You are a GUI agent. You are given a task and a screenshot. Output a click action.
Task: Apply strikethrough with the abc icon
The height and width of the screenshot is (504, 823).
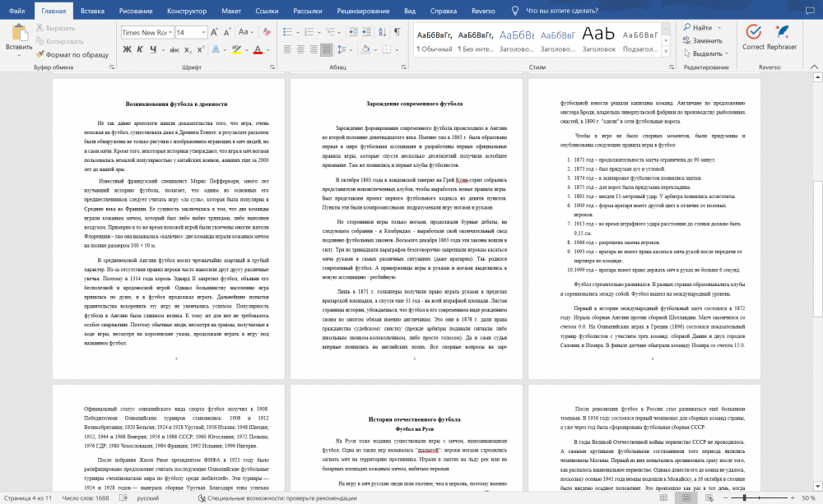tap(174, 50)
